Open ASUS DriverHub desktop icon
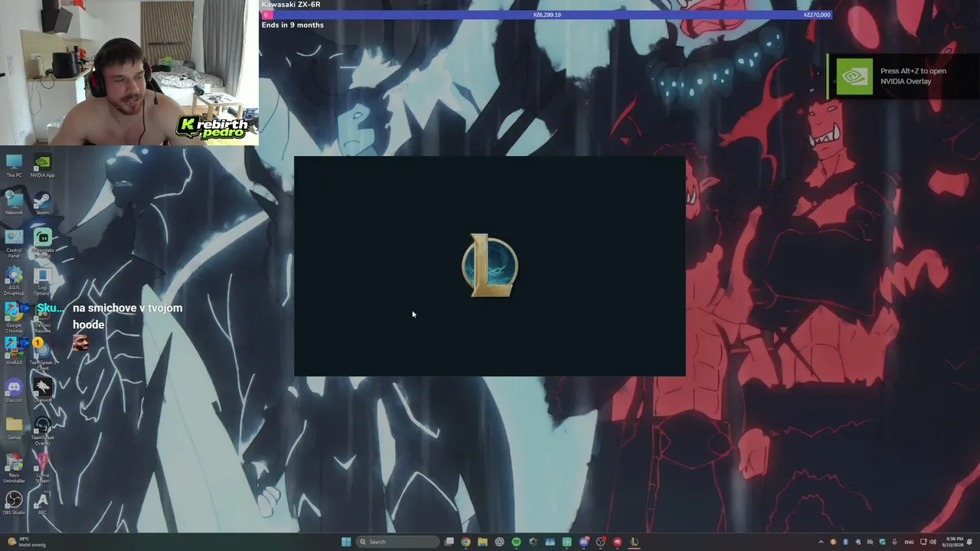The height and width of the screenshot is (551, 980). 14,280
